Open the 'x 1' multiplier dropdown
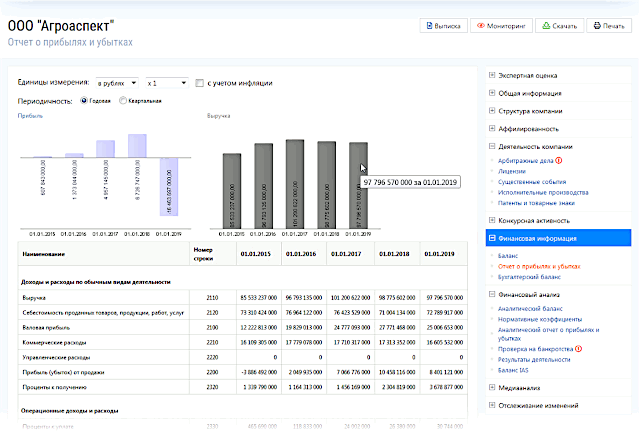Image resolution: width=640 pixels, height=443 pixels. pos(165,83)
